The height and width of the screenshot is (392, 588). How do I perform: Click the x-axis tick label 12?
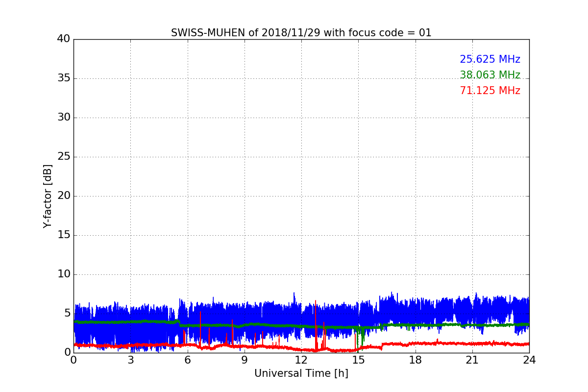point(301,360)
